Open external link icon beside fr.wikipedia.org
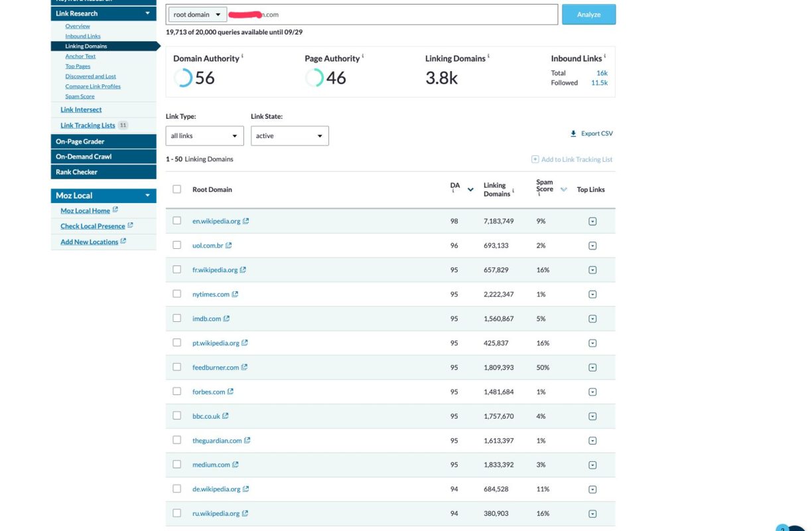812x531 pixels. click(243, 270)
